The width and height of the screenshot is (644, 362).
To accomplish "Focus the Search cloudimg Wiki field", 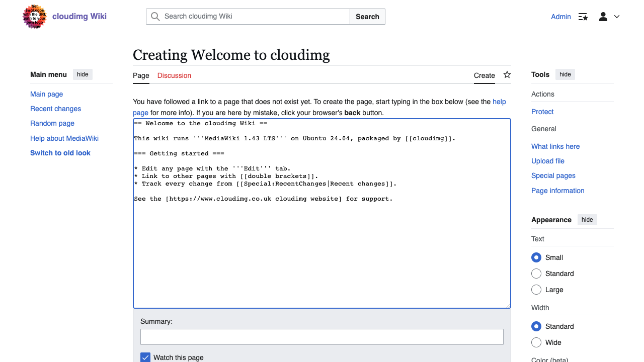I will (248, 17).
